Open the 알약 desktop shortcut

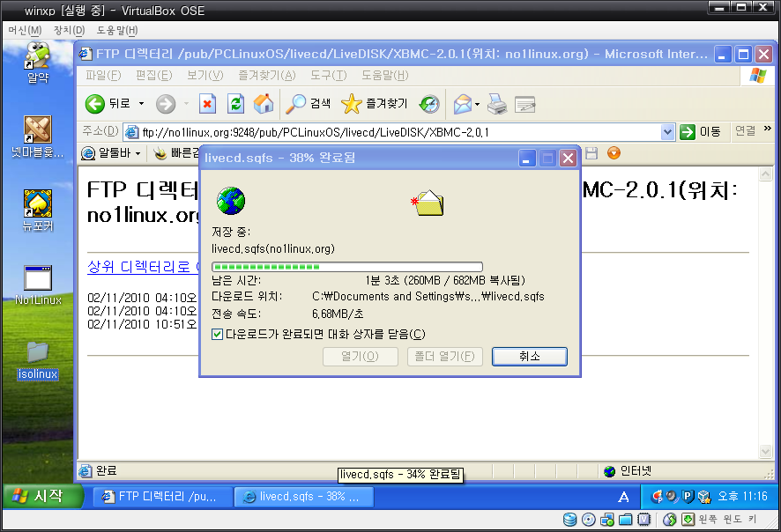[x=38, y=63]
